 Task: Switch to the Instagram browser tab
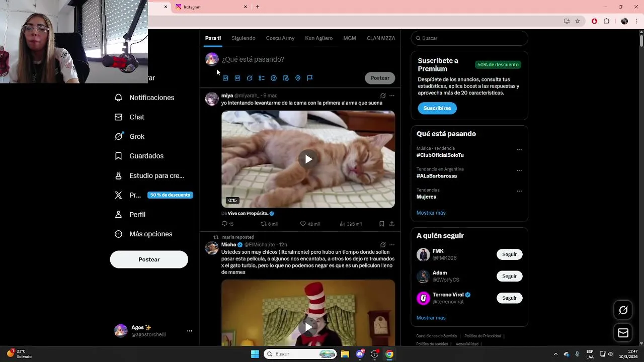pyautogui.click(x=210, y=7)
